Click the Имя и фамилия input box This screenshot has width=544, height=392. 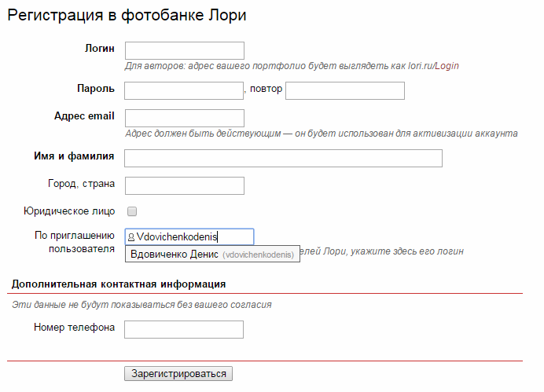(x=283, y=158)
